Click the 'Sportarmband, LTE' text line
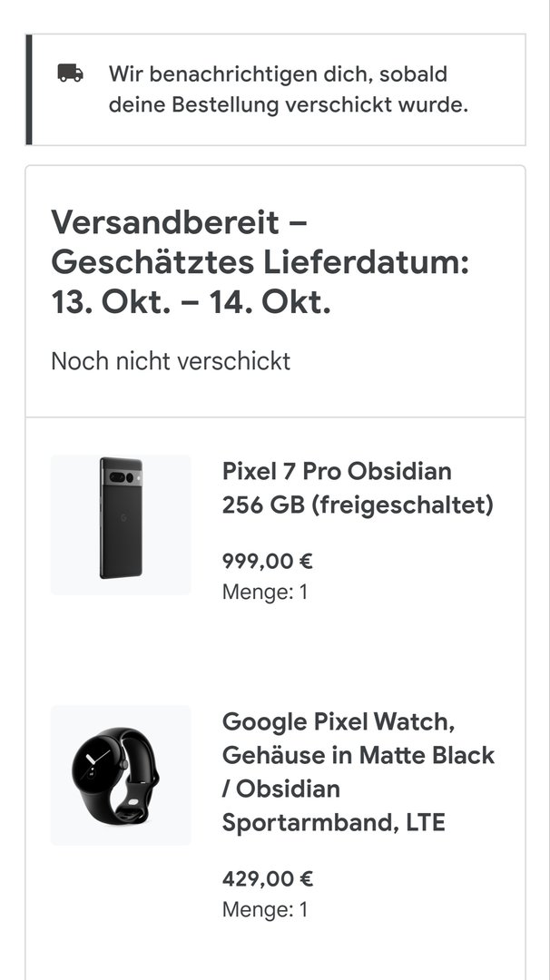This screenshot has width=550, height=980. (x=333, y=822)
